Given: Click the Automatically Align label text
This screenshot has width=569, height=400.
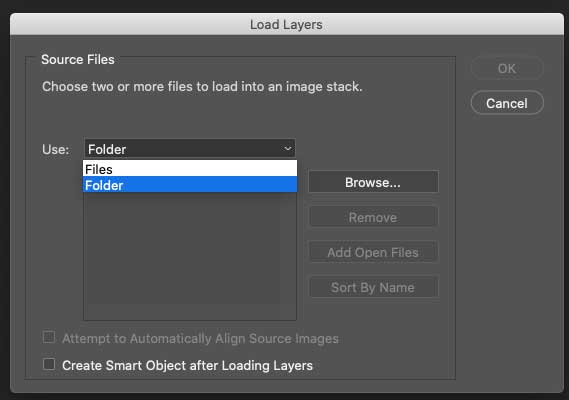Looking at the screenshot, I should [x=200, y=339].
